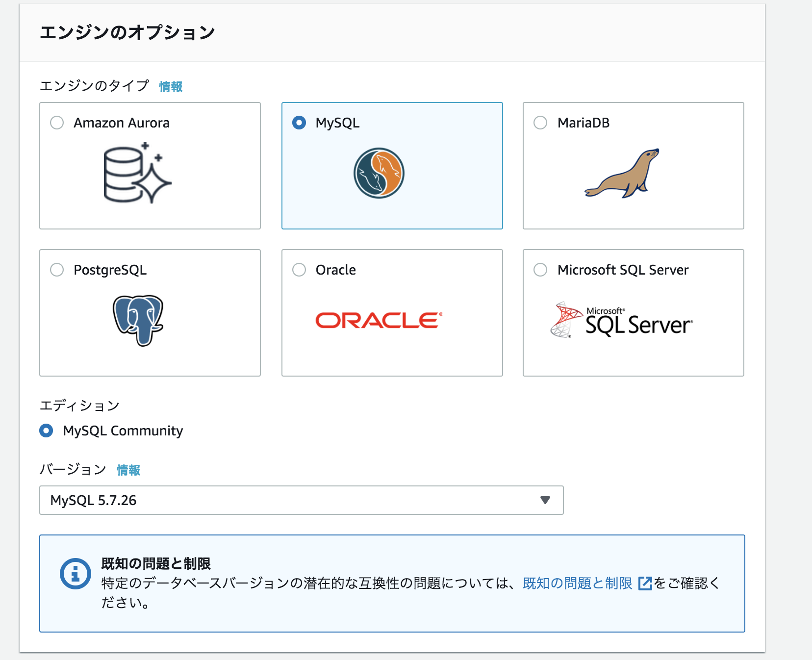This screenshot has width=812, height=660.
Task: Open the 情報 link beside バージョン
Action: tap(128, 470)
